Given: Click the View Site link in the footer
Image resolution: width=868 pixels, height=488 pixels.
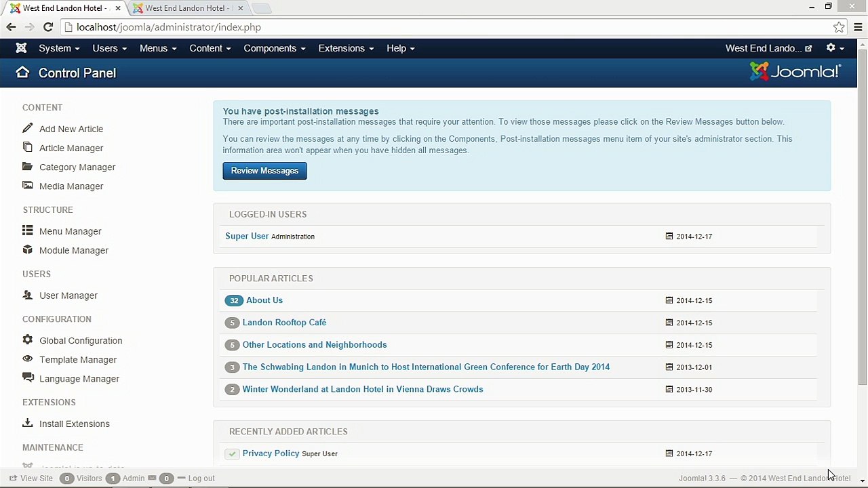Looking at the screenshot, I should 37,479.
